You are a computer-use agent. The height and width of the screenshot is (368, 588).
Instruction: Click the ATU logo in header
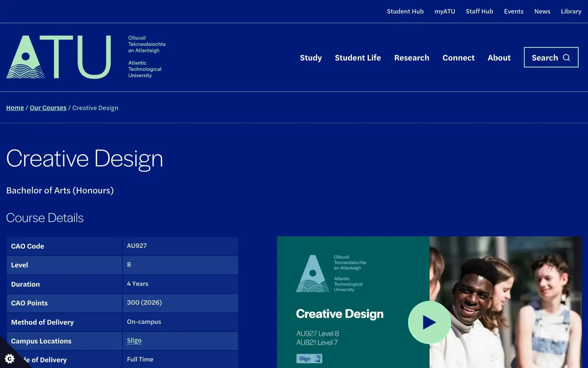click(x=86, y=57)
